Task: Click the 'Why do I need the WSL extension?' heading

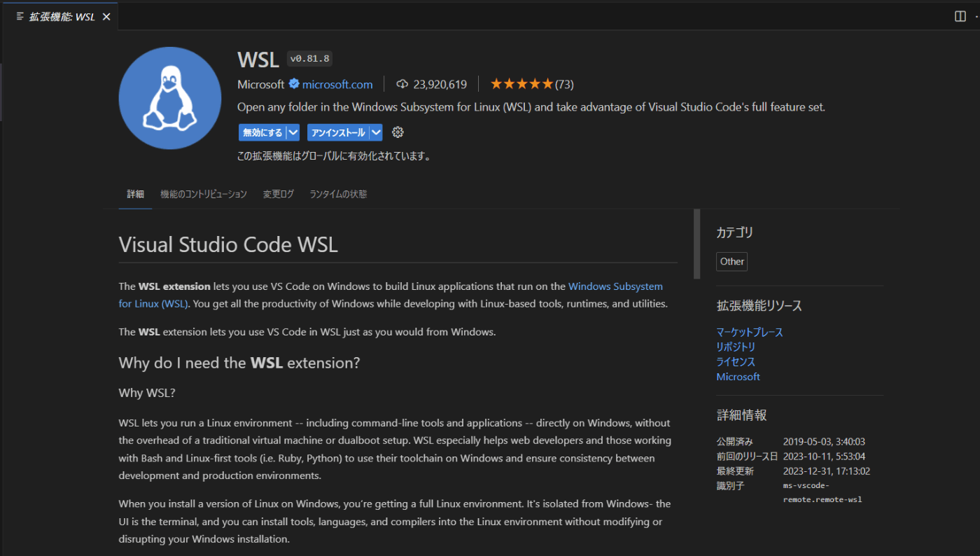Action: pos(239,363)
